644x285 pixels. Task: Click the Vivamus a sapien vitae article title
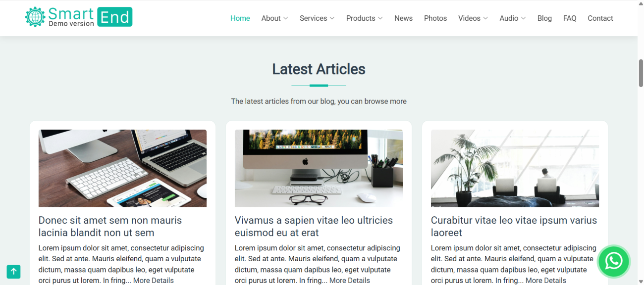(314, 226)
